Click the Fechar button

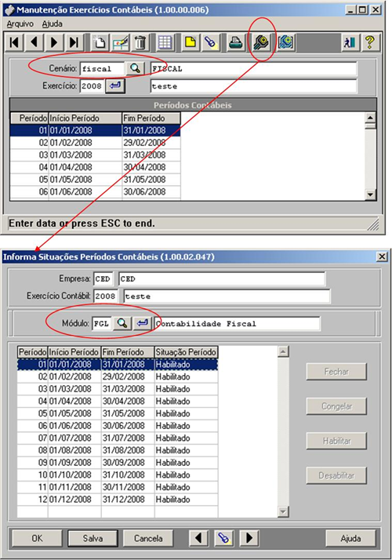pos(336,372)
